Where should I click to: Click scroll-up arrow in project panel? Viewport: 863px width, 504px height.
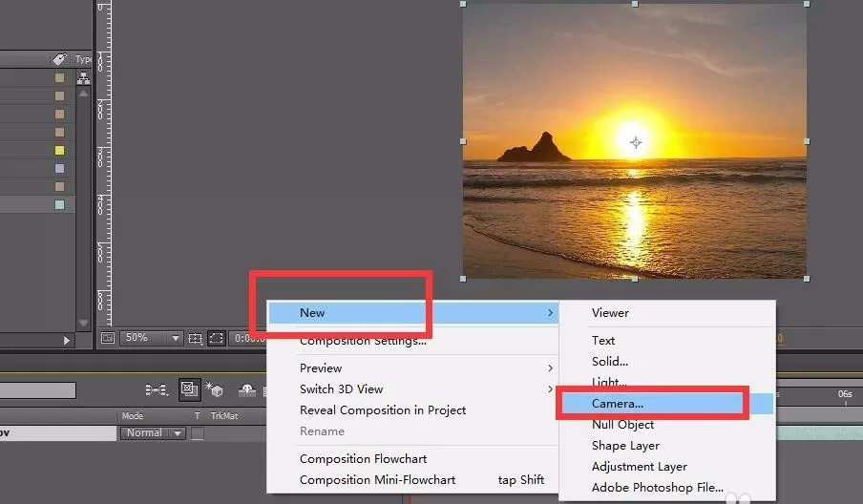click(83, 94)
